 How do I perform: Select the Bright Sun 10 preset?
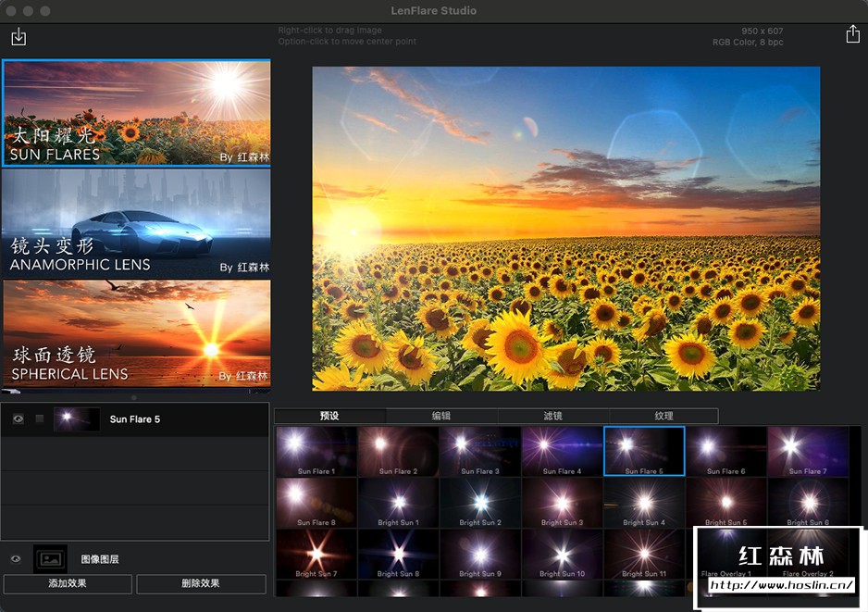coord(563,555)
